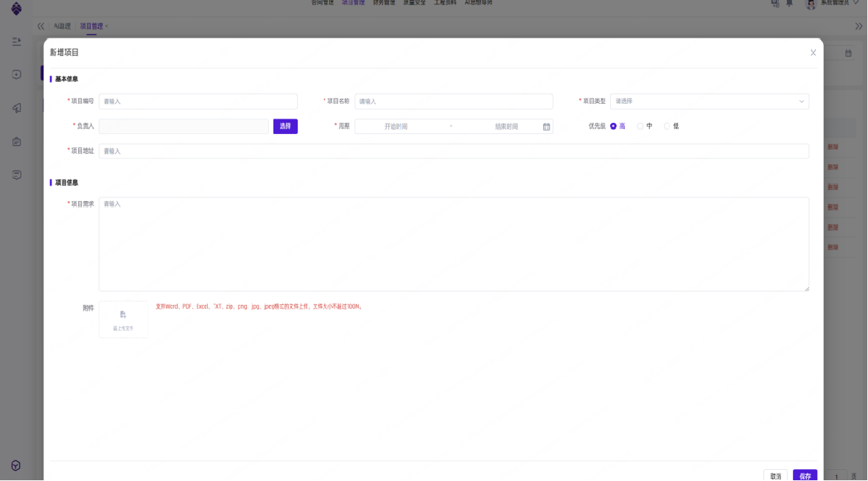Open the sidebar plus-message icon
The width and height of the screenshot is (868, 481).
tap(16, 74)
